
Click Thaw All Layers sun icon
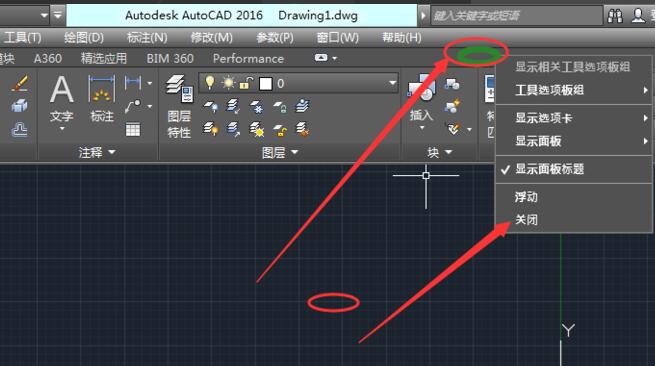tap(256, 130)
